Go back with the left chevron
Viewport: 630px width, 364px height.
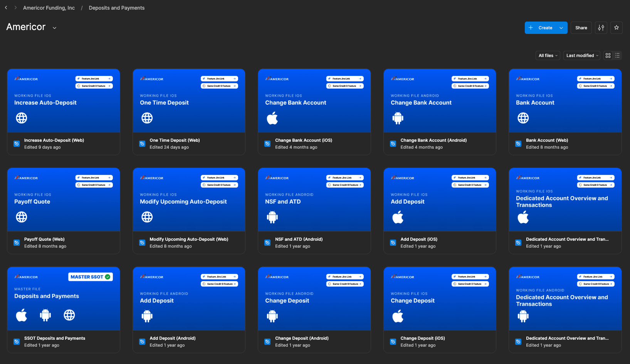click(6, 8)
